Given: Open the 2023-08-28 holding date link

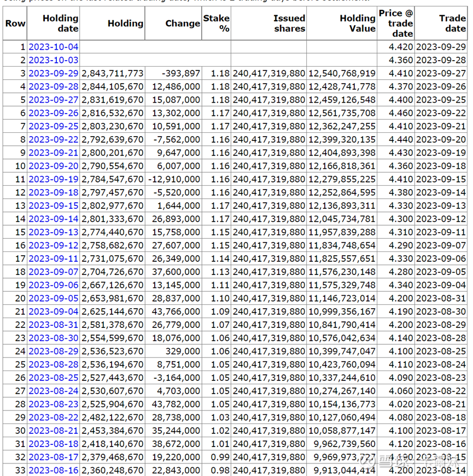Looking at the screenshot, I should coord(54,365).
